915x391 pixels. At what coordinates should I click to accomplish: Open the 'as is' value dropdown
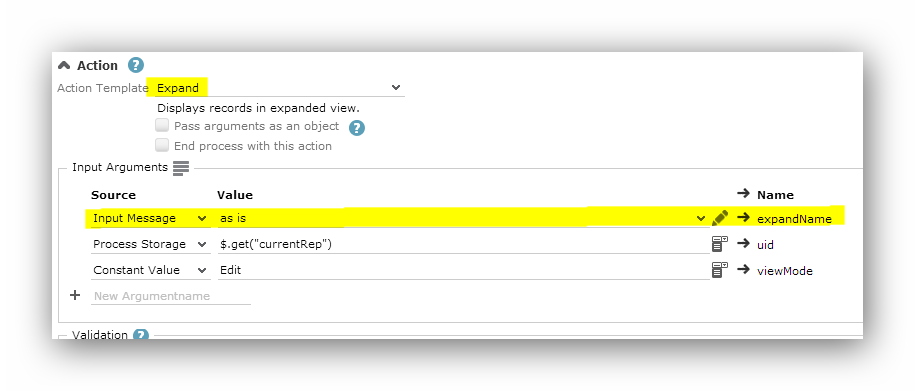463,218
